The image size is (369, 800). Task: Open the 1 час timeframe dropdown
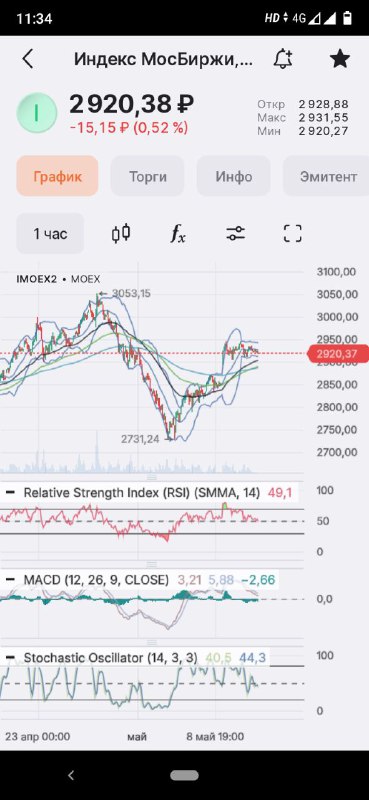click(50, 234)
